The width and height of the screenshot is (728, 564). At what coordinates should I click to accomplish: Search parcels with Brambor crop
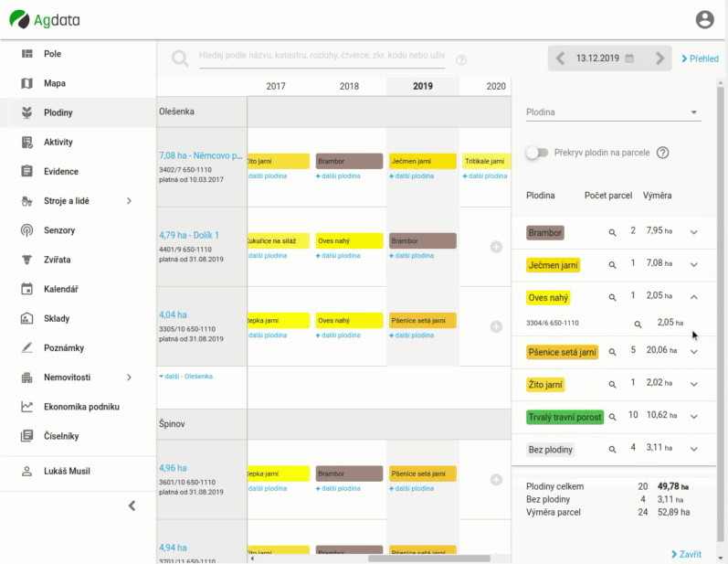(612, 232)
